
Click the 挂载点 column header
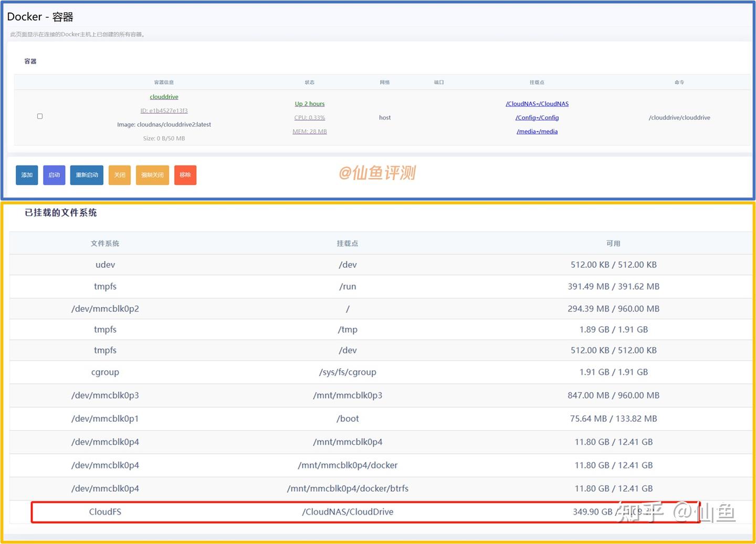pyautogui.click(x=348, y=243)
